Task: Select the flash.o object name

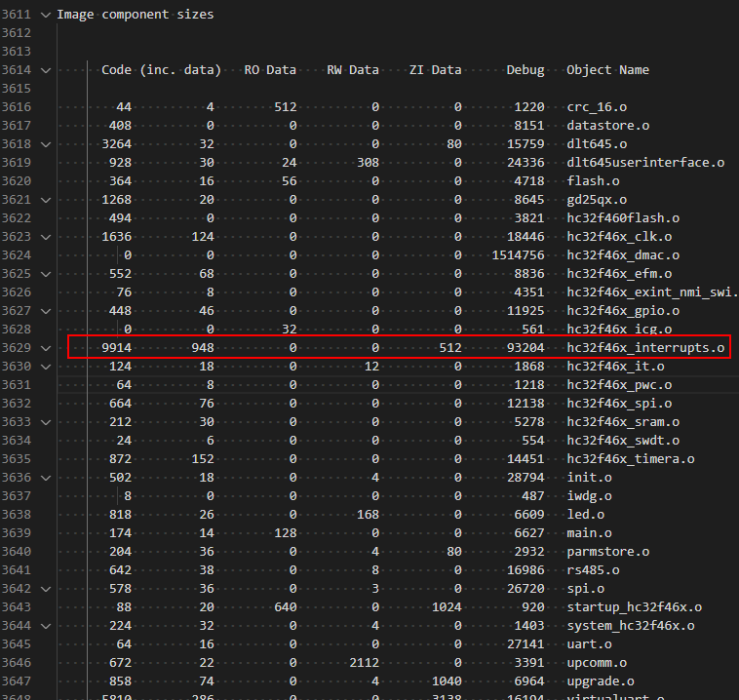Action: click(x=593, y=181)
